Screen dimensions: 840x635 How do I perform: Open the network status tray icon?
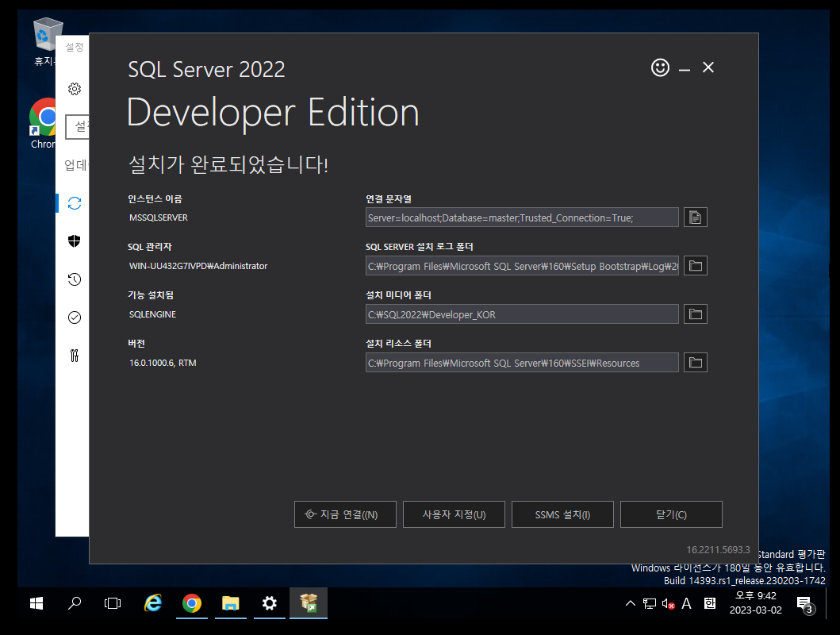pos(650,604)
